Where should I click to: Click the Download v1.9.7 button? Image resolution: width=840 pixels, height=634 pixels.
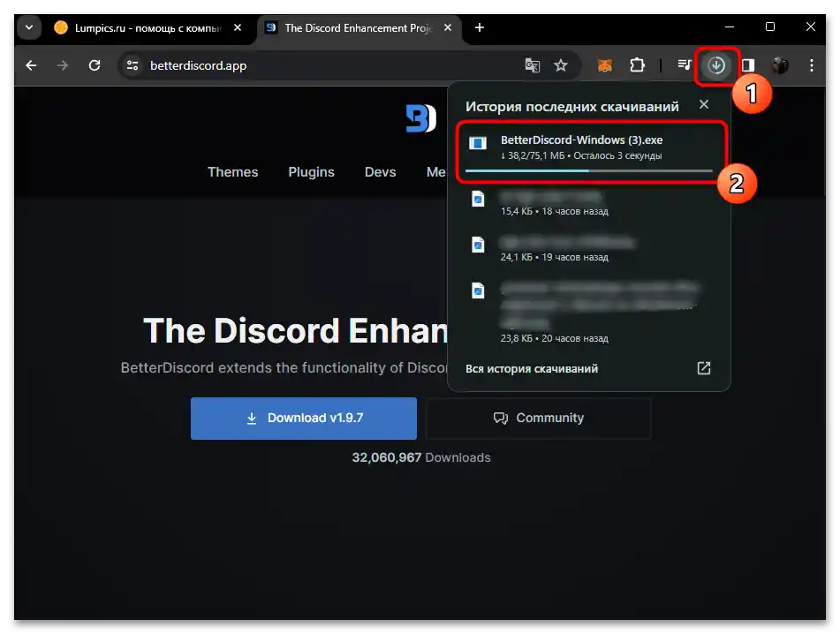click(303, 418)
